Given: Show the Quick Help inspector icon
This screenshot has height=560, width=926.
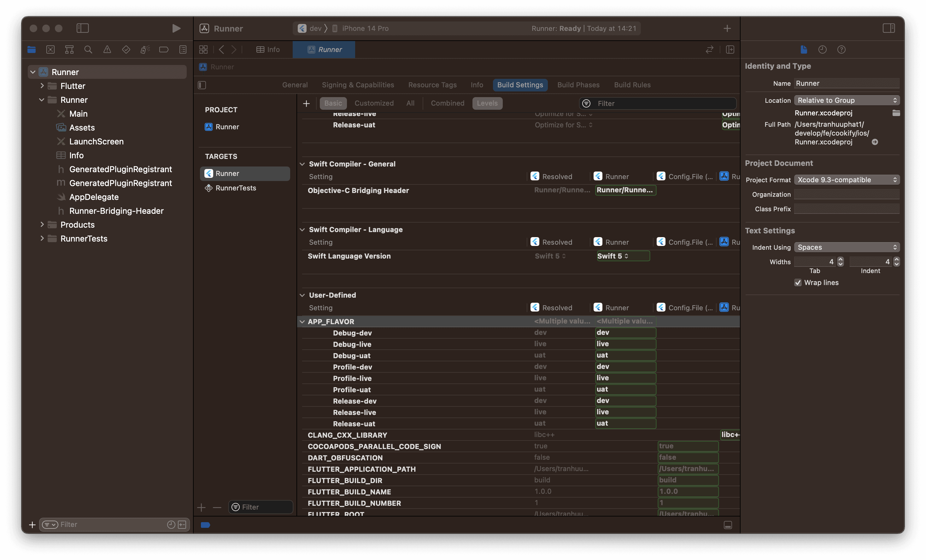Looking at the screenshot, I should tap(841, 49).
